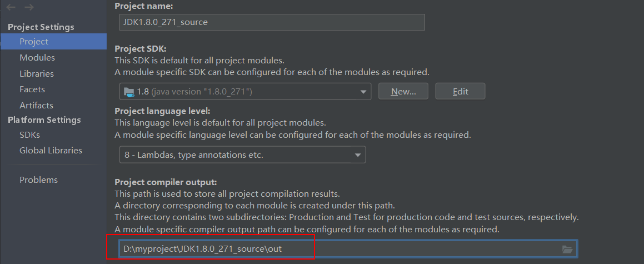This screenshot has width=644, height=264.
Task: Click the Platform Settings section header
Action: coord(44,119)
